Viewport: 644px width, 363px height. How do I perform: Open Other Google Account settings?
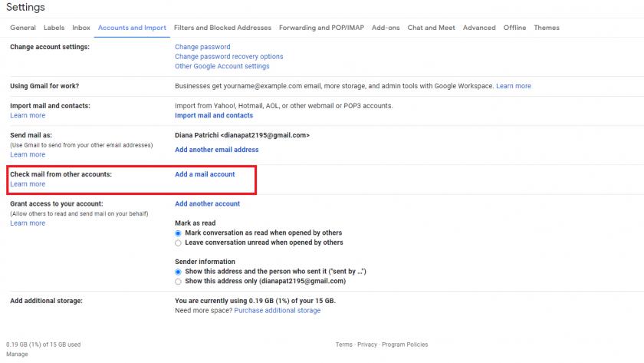pos(222,67)
